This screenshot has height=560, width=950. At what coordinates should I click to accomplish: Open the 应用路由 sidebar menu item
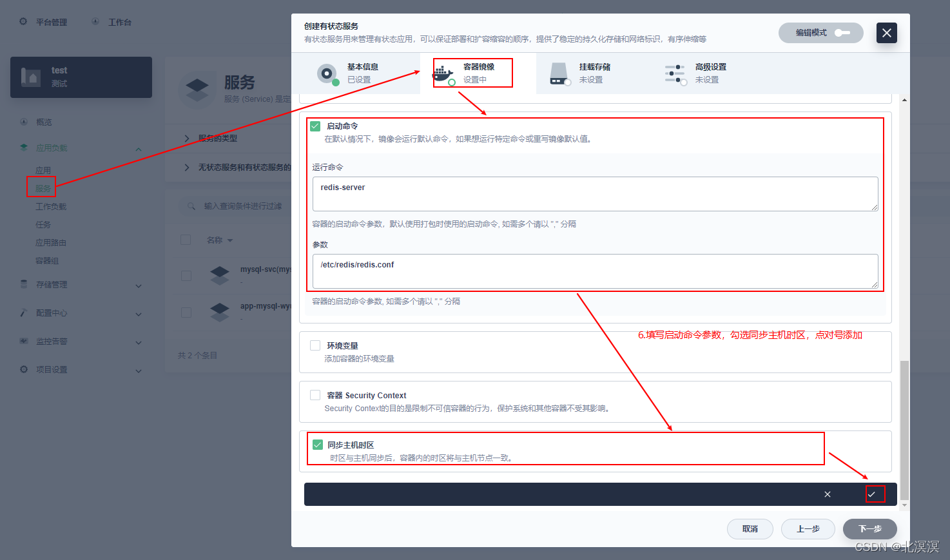coord(51,243)
